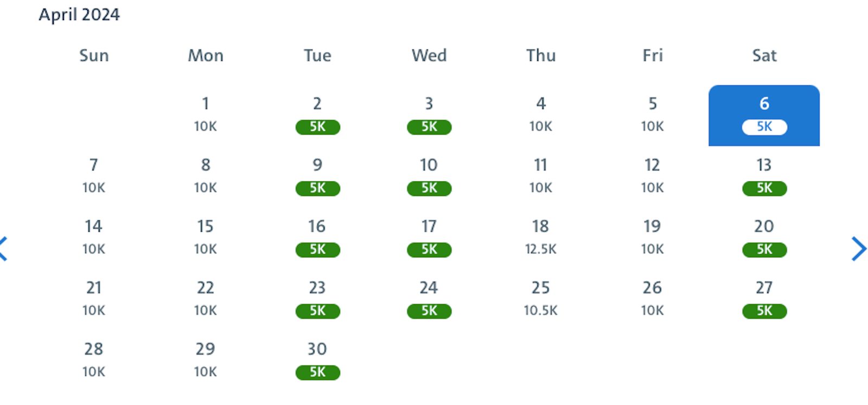Screen dimensions: 868x405
Task: Select April 18 priced at 12.5K
Action: (x=540, y=238)
